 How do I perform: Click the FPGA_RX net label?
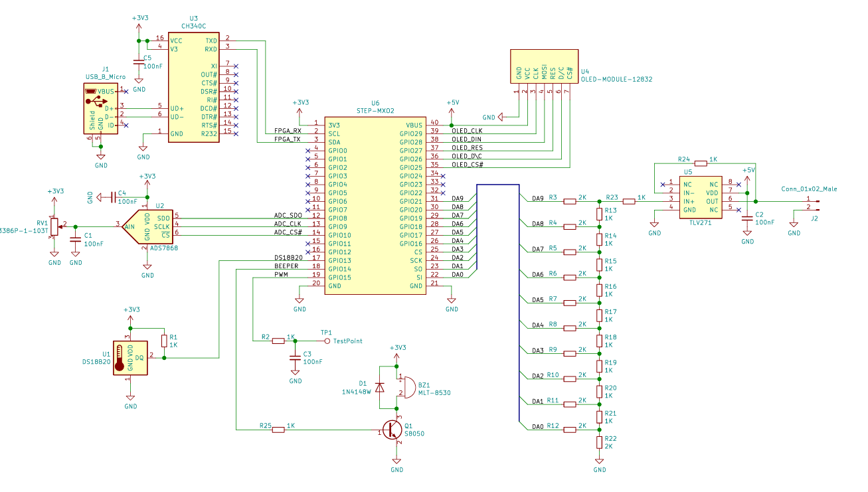(x=288, y=131)
